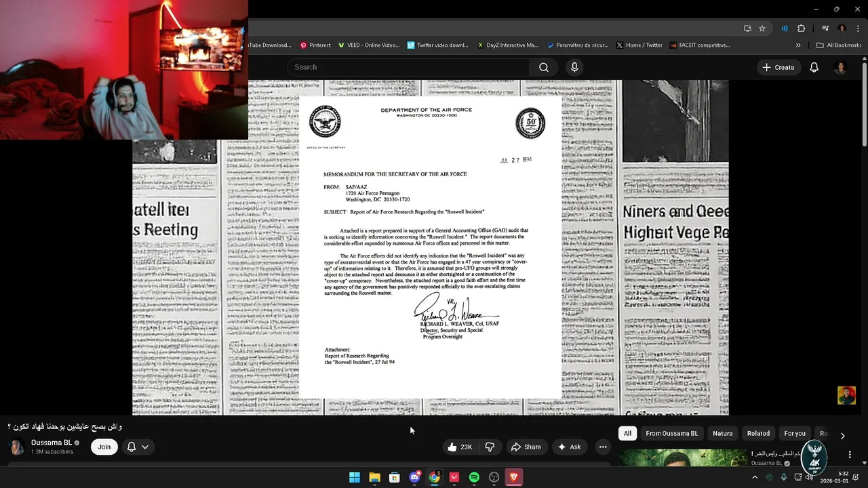This screenshot has width=868, height=488.
Task: Open Pinterest bookmark
Action: click(315, 45)
